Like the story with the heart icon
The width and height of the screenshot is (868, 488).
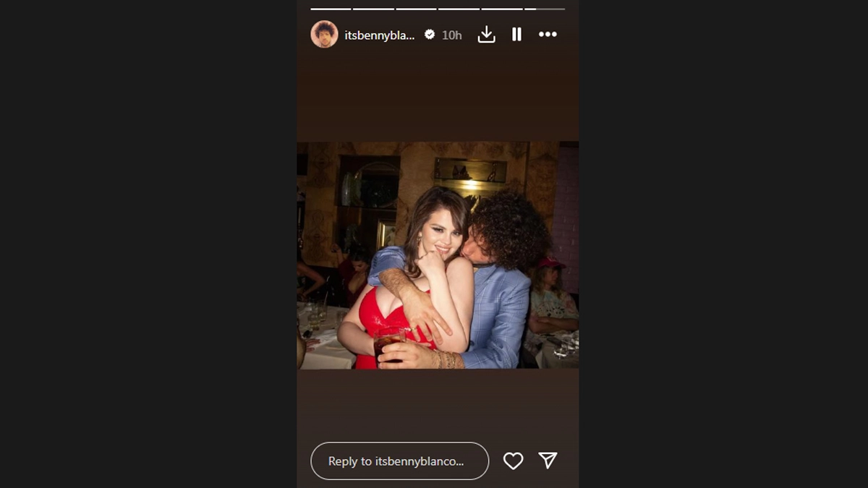pos(513,461)
